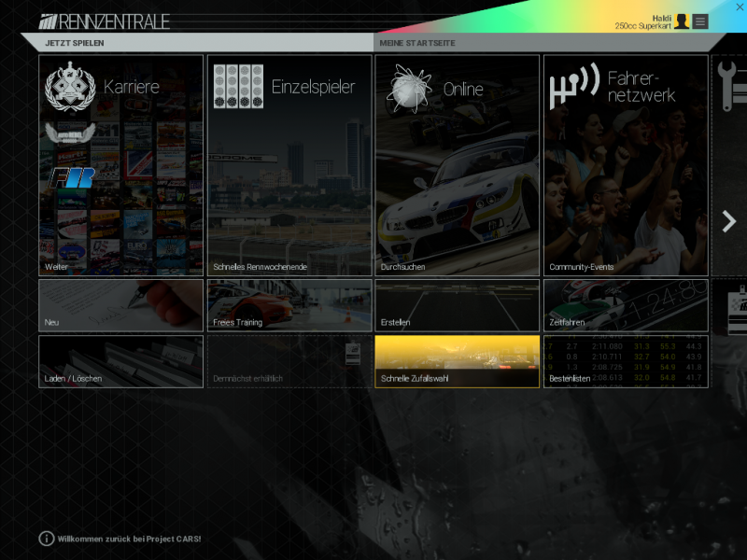Open the Laden / Löschen tile
This screenshot has width=747, height=560.
point(121,361)
